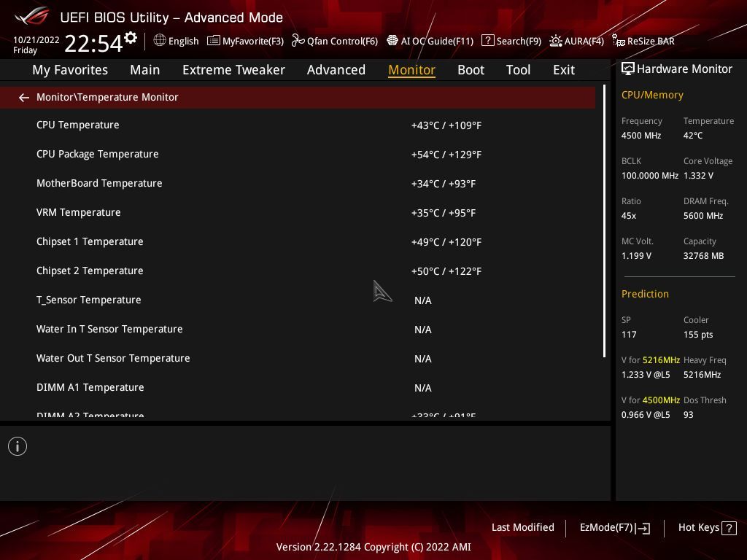
Task: Click the 1.332 V core voltage value
Action: tap(698, 176)
